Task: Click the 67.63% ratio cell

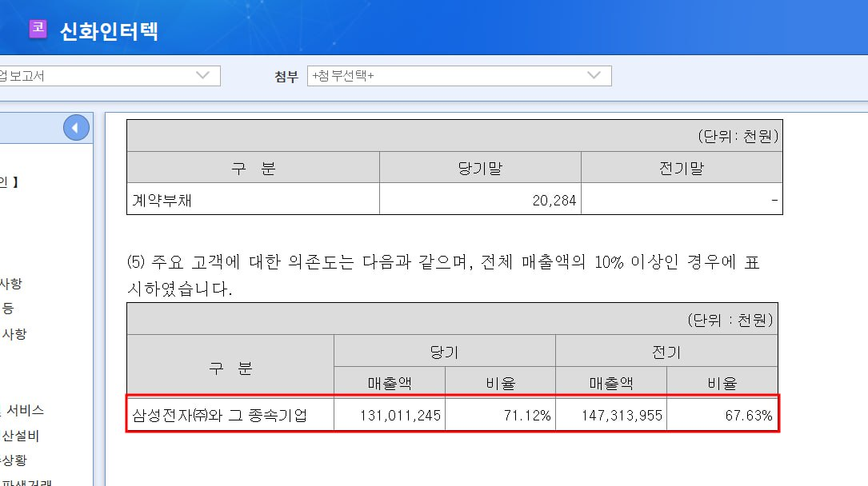Action: [722, 415]
